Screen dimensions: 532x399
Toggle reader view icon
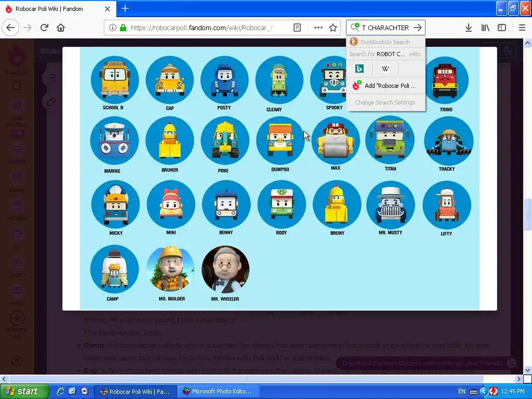[x=297, y=28]
